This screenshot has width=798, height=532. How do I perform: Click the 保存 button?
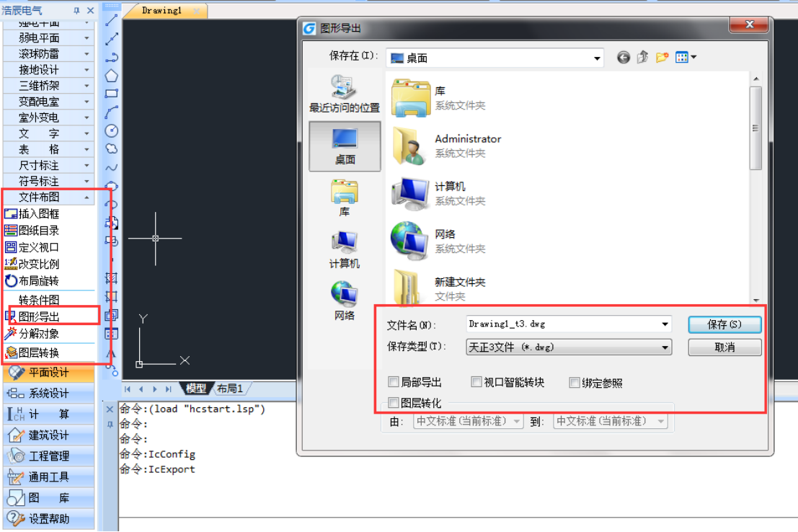724,324
